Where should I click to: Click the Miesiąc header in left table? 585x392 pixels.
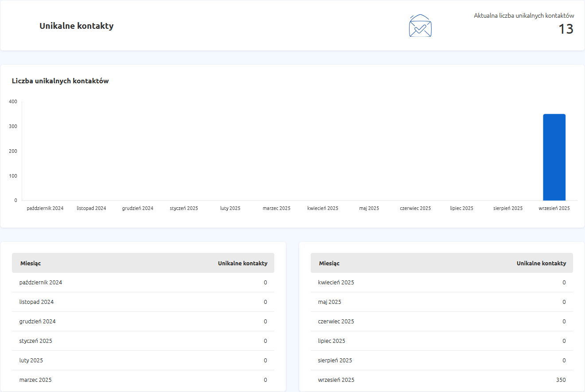[x=31, y=263]
